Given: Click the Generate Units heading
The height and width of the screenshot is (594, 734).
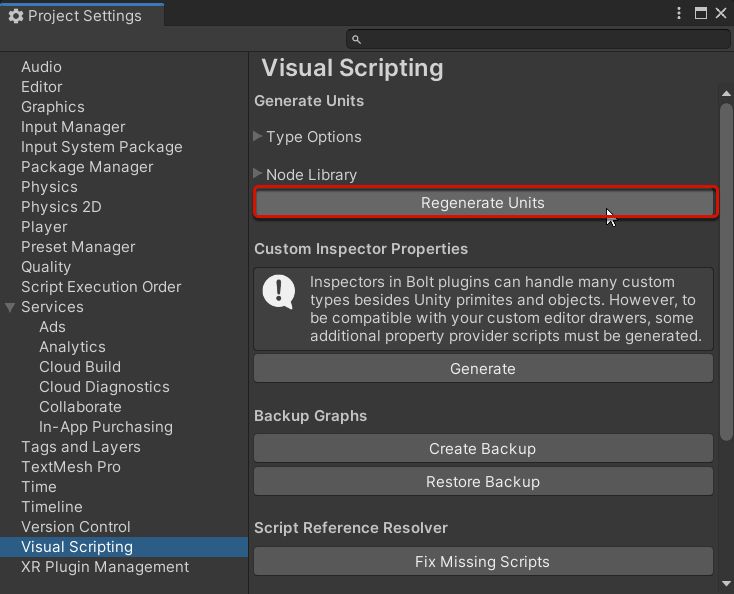Looking at the screenshot, I should [309, 101].
